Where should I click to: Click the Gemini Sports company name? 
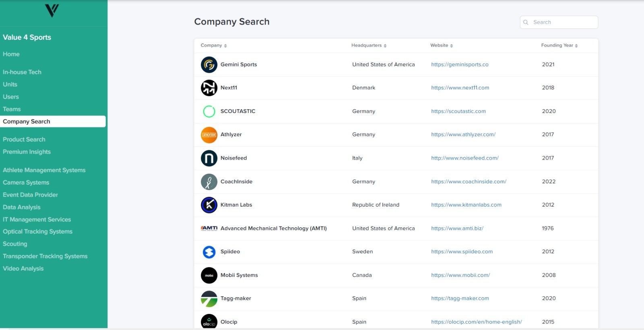[x=239, y=65]
